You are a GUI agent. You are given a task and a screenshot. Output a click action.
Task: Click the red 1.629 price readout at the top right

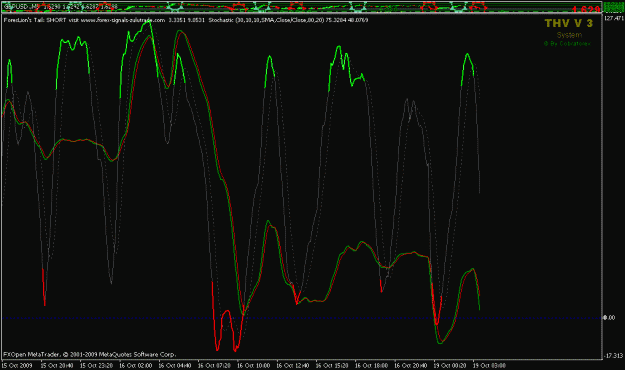click(586, 9)
